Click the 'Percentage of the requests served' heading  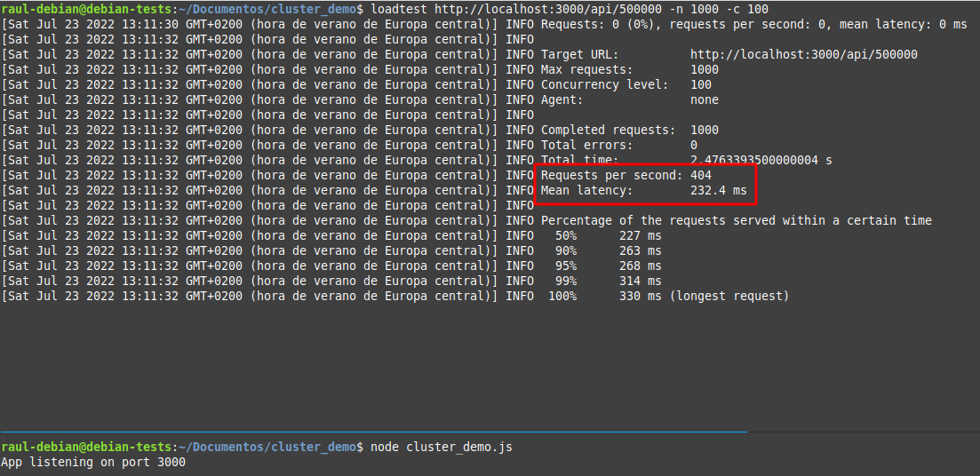click(x=736, y=220)
